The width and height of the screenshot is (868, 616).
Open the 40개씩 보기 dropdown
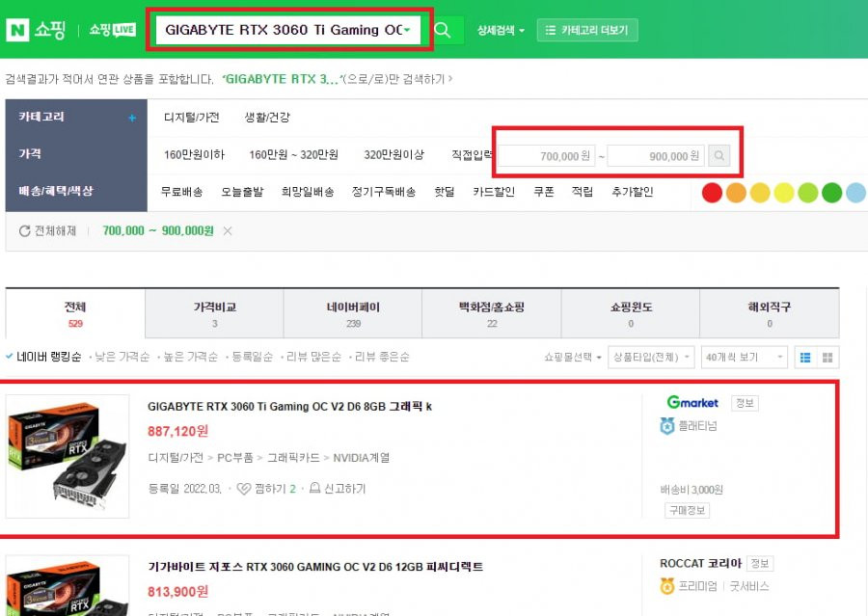(744, 357)
